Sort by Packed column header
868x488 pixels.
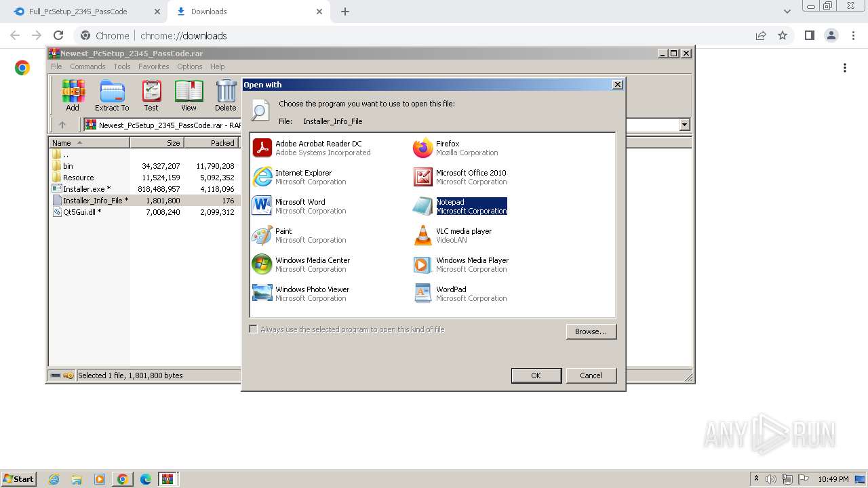coord(211,143)
